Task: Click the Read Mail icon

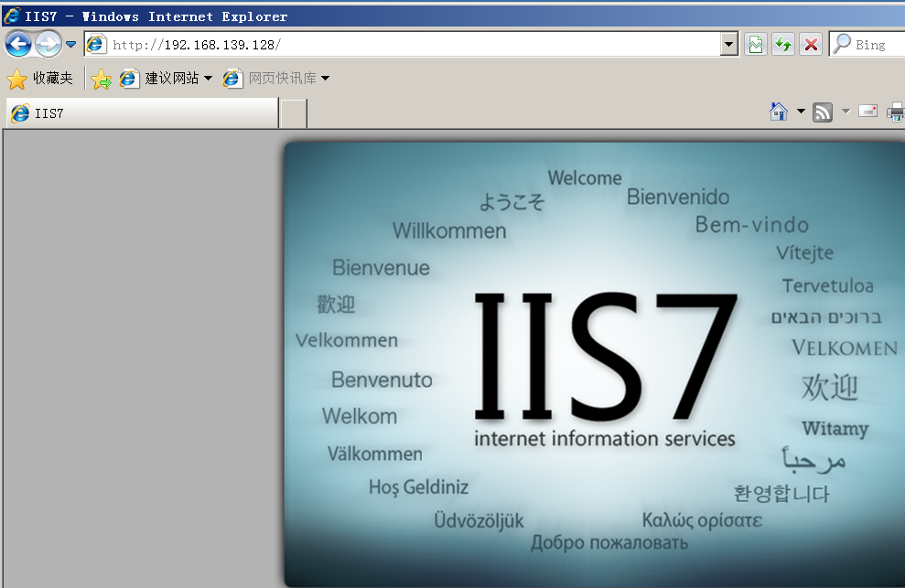Action: coord(867,111)
